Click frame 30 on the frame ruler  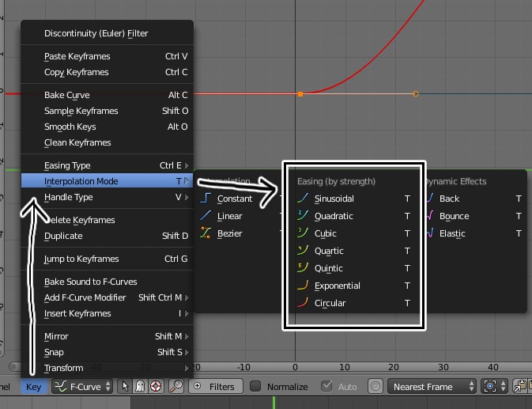click(x=443, y=367)
